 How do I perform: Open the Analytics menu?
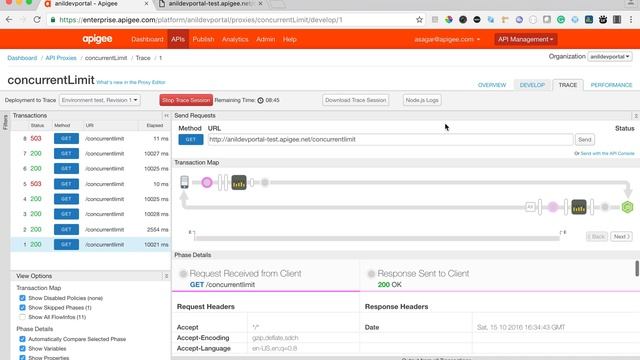235,39
